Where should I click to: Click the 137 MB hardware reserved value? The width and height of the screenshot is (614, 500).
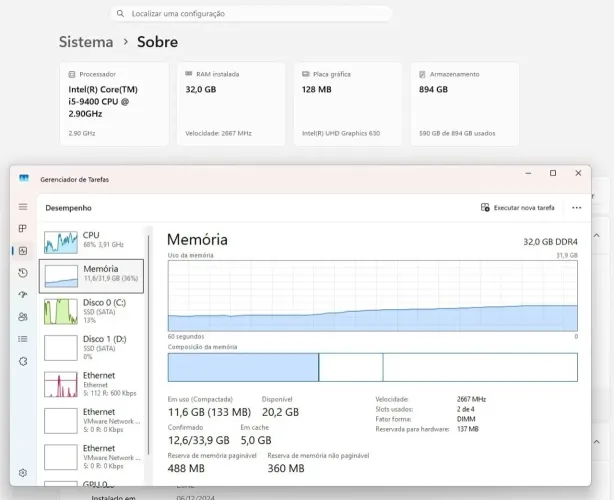[x=468, y=429]
